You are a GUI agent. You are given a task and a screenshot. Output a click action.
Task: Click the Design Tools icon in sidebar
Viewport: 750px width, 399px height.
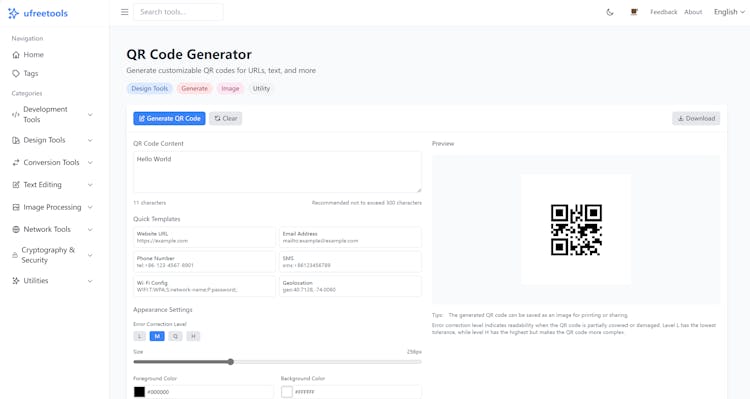coord(16,140)
